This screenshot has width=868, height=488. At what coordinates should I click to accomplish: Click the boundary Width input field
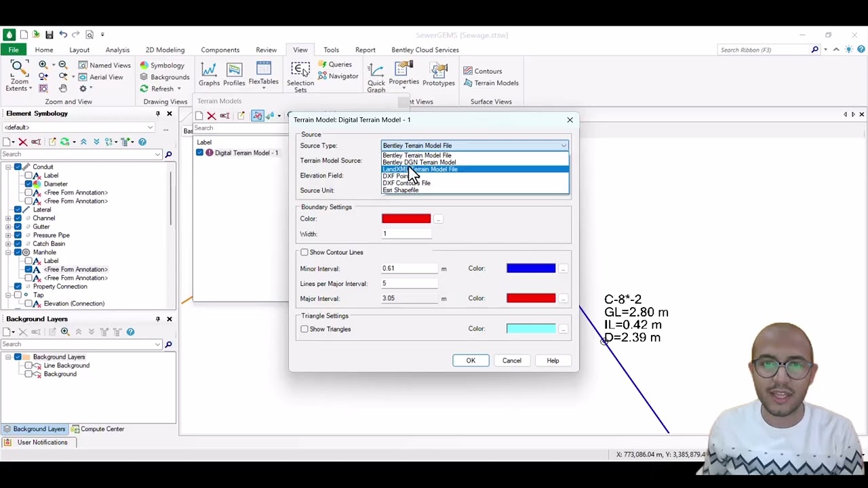pos(406,234)
